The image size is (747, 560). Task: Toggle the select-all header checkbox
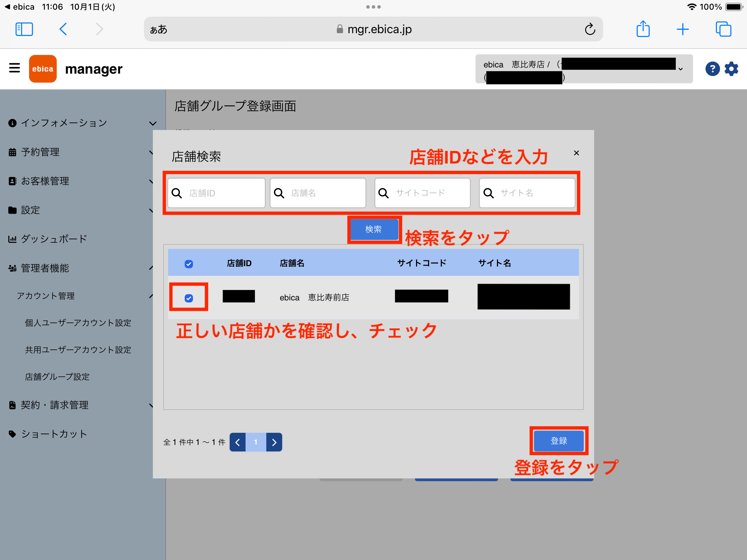[189, 264]
